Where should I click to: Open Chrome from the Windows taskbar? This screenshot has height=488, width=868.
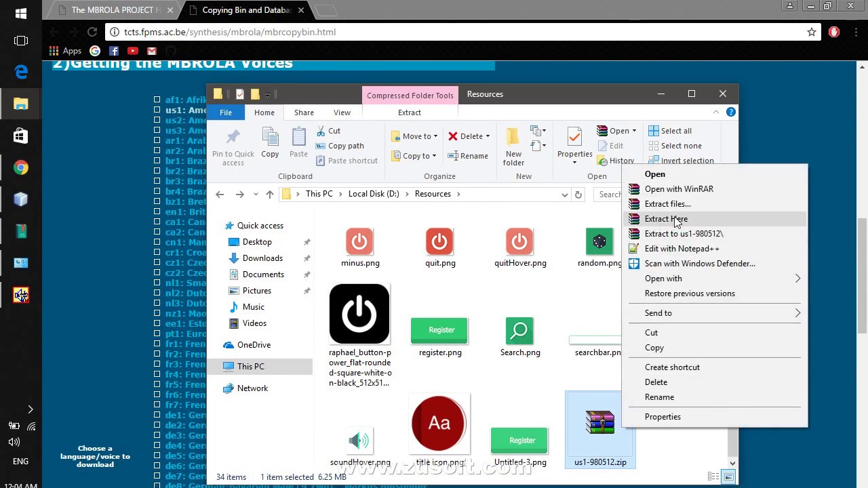pos(21,167)
